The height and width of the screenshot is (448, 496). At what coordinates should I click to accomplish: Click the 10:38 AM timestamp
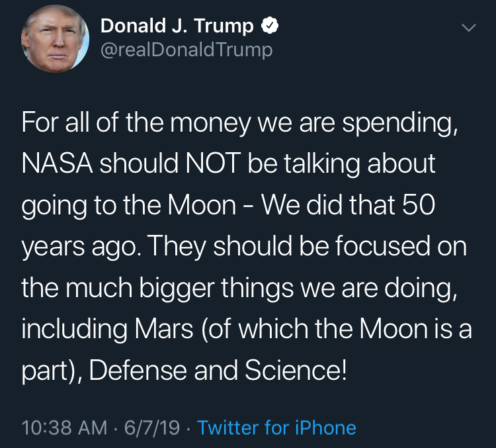coord(64,427)
